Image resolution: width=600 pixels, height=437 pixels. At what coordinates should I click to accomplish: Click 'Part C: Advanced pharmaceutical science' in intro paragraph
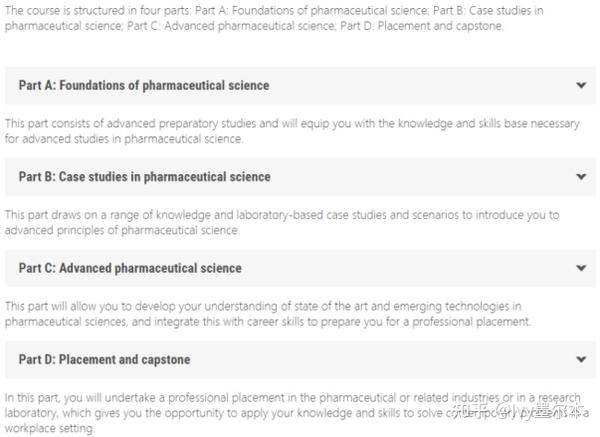point(232,26)
